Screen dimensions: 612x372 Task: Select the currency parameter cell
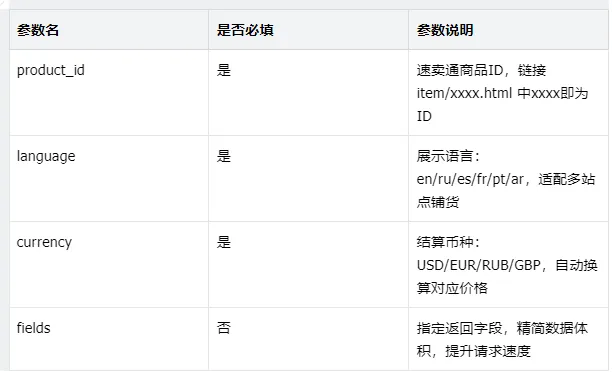44,242
